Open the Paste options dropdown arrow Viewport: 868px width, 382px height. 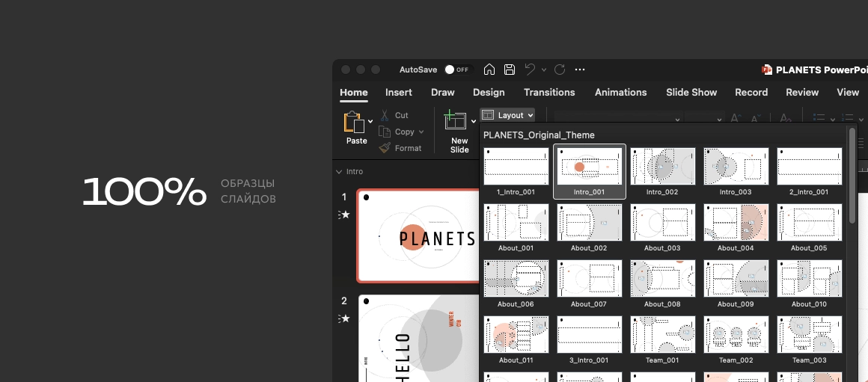[370, 121]
